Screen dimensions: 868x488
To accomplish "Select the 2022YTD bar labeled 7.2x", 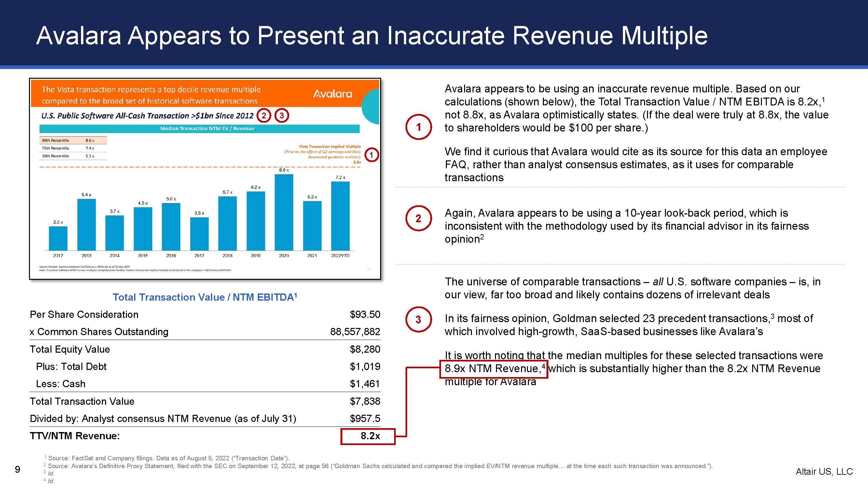I will click(340, 216).
